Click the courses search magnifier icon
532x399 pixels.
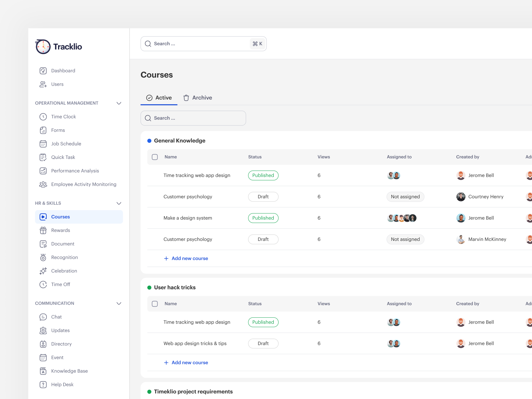(x=148, y=118)
